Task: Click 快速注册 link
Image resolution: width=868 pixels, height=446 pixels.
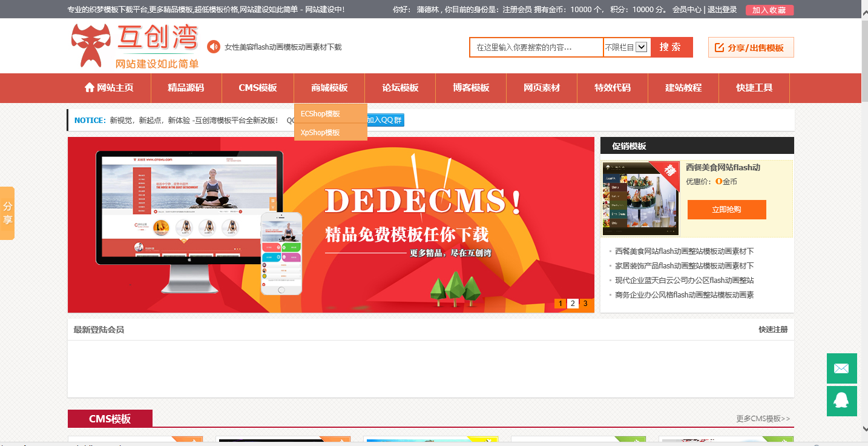Action: 773,330
